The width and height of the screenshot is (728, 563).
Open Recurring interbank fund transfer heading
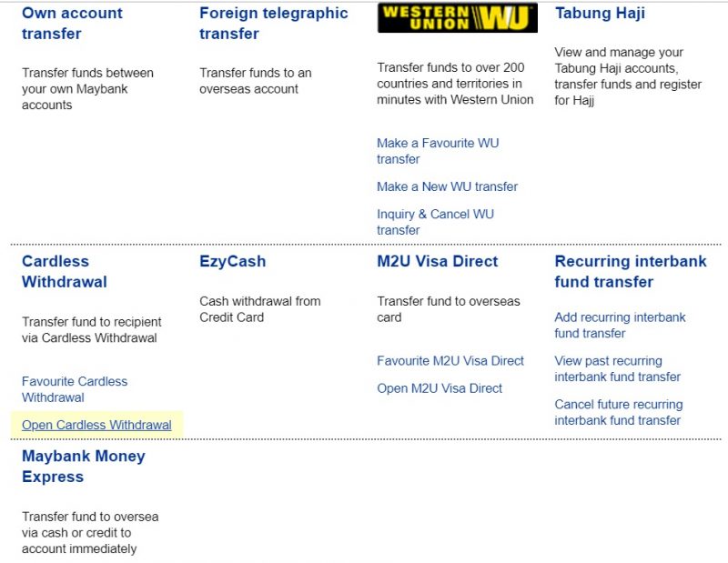point(631,272)
